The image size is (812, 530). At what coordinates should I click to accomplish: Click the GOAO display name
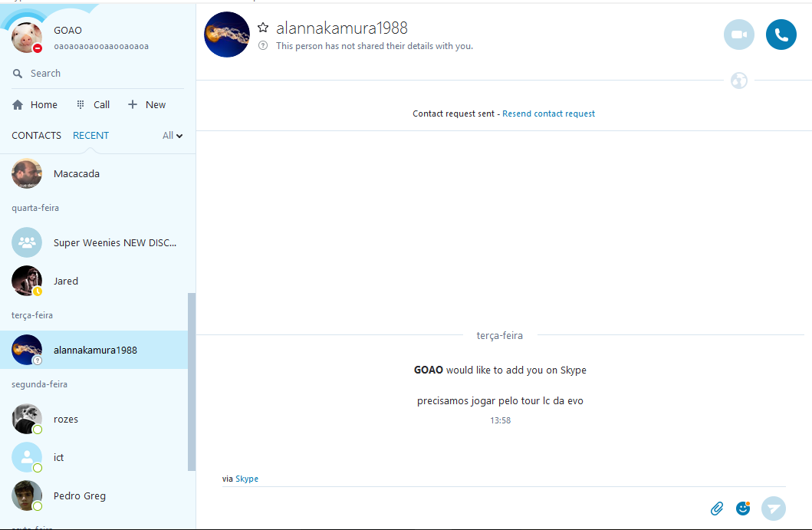pos(67,30)
